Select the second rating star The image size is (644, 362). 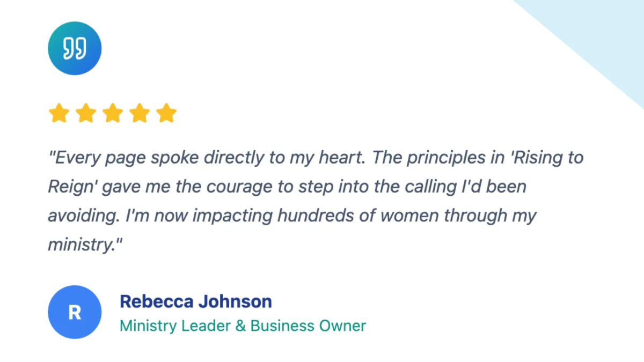(86, 114)
